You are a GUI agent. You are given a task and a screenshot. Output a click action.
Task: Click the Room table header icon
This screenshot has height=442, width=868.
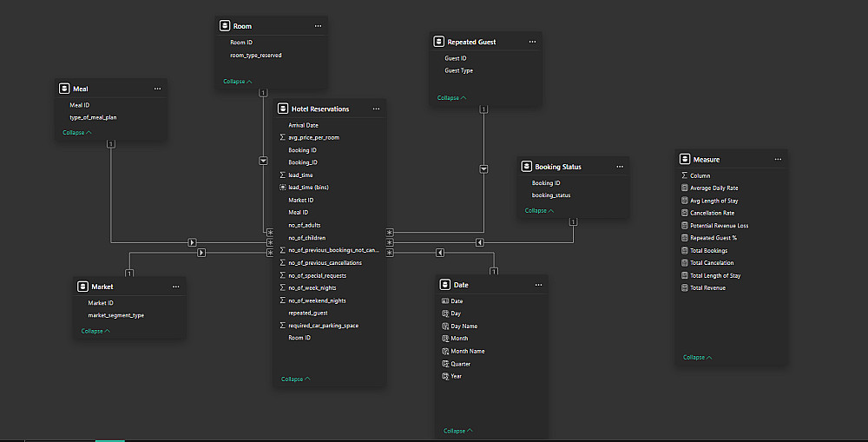click(x=225, y=27)
